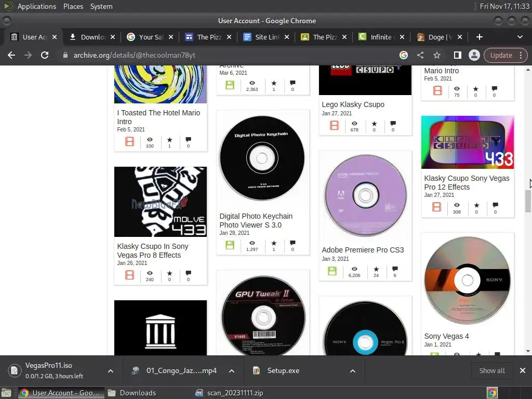Click movie icon on Vegas Pro 8 Effects card
Image resolution: width=532 pixels, height=399 pixels.
129,274
